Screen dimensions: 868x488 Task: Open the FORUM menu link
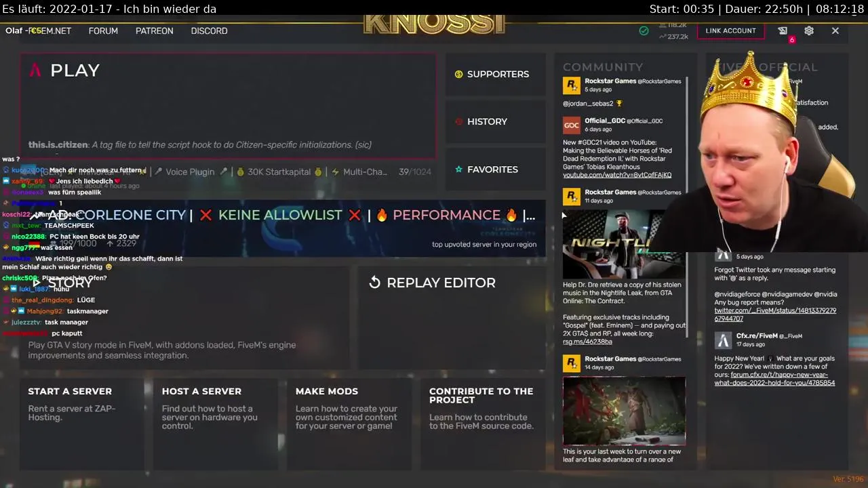(x=103, y=30)
